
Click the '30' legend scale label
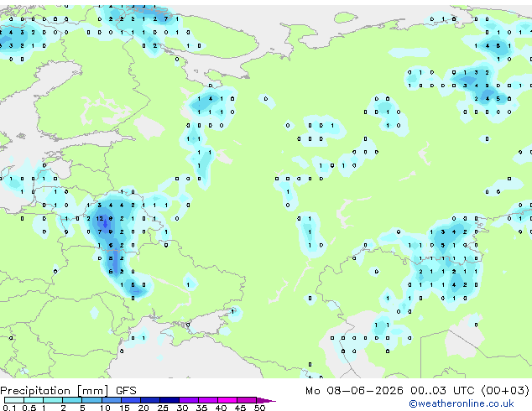(x=183, y=408)
